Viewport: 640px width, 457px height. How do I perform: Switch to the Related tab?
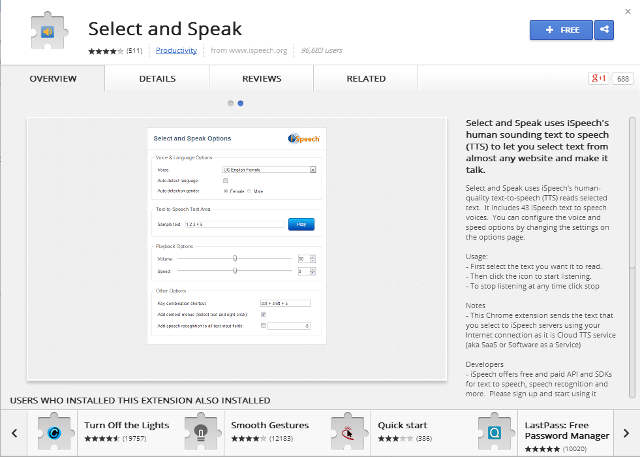(x=366, y=79)
